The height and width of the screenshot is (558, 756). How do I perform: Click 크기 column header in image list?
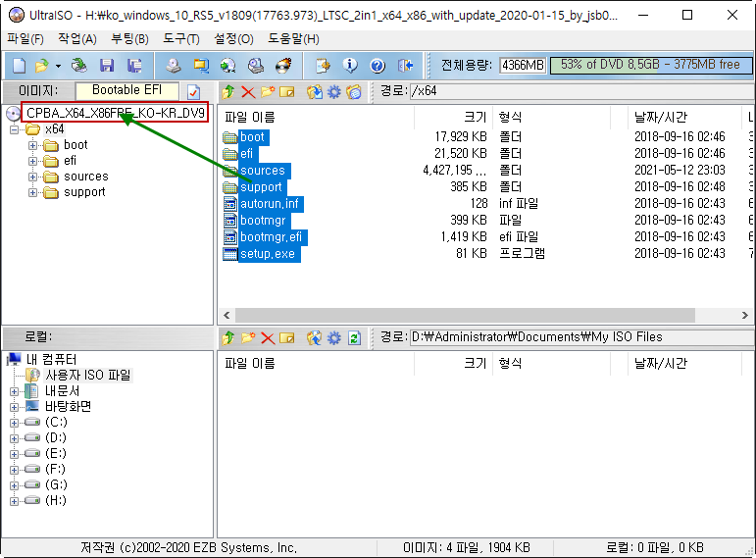coord(453,117)
